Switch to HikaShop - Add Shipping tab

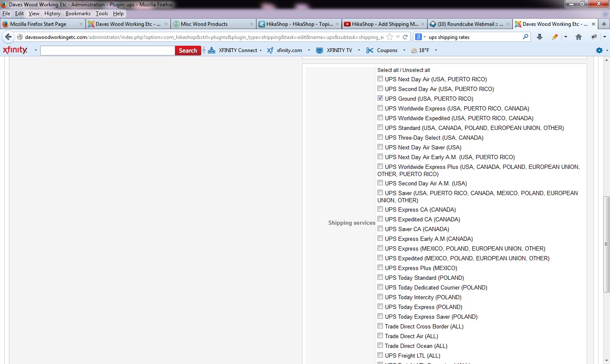tap(384, 24)
